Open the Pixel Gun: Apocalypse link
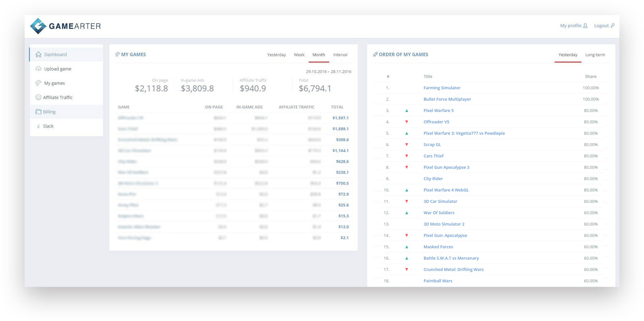The image size is (644, 321). click(445, 235)
